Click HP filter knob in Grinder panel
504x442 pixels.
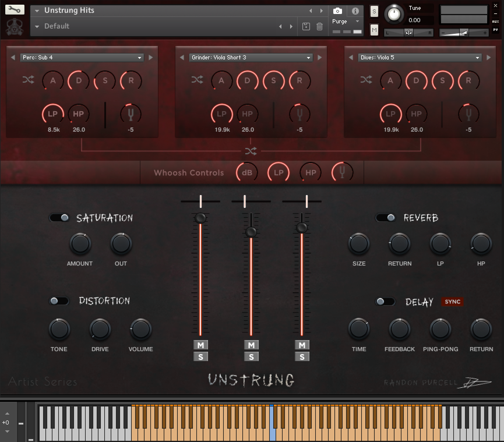coord(247,114)
